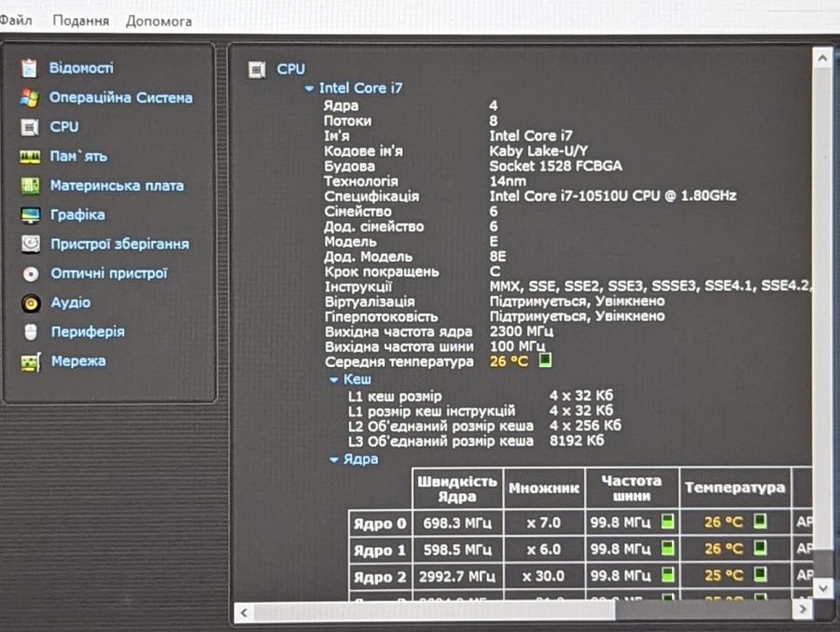Open the Аудіо section
Screen dimensions: 840x632
click(x=71, y=302)
